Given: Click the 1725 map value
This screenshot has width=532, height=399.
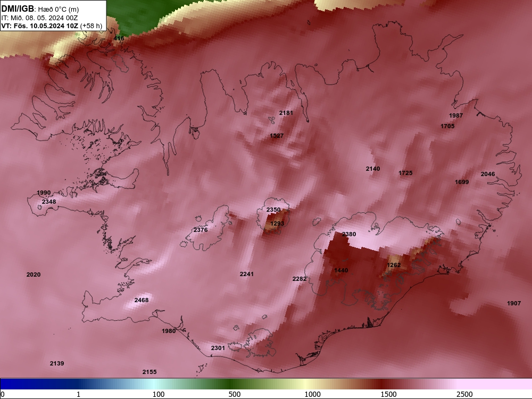Looking at the screenshot, I should (405, 173).
